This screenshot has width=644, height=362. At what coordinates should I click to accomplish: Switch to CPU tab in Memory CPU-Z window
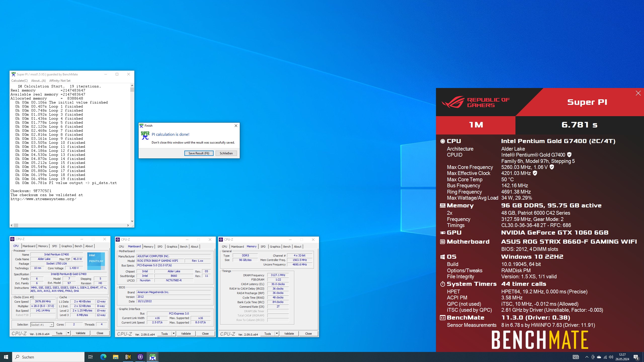(224, 247)
